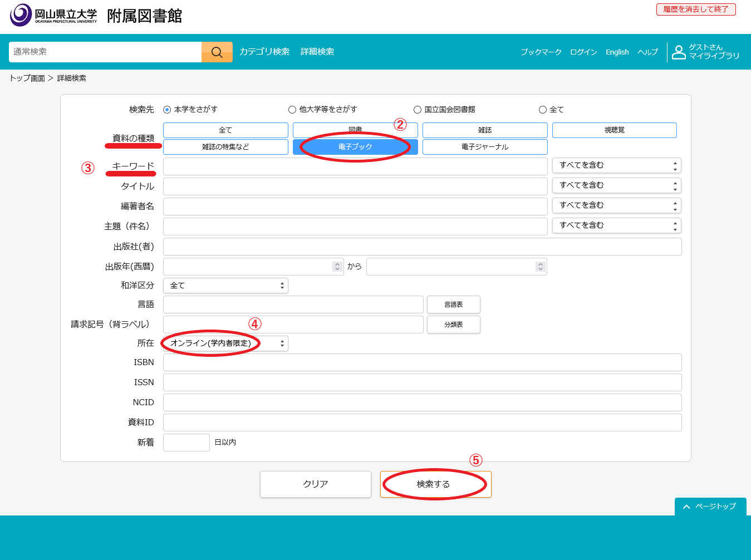The width and height of the screenshot is (751, 560).
Task: Click the 資料ID input field
Action: pos(423,423)
